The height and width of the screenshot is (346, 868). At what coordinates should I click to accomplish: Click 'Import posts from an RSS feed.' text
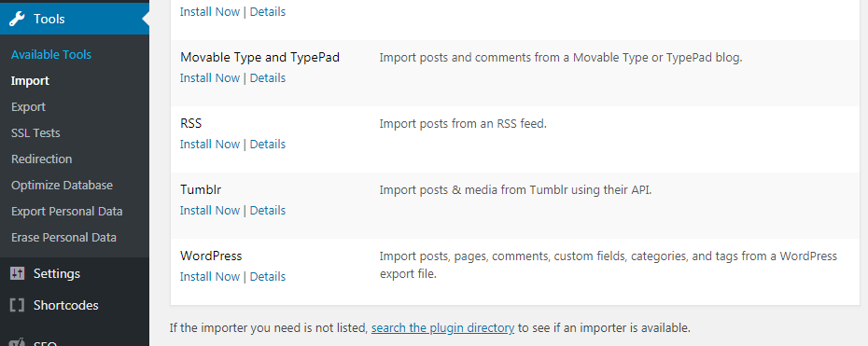(463, 124)
